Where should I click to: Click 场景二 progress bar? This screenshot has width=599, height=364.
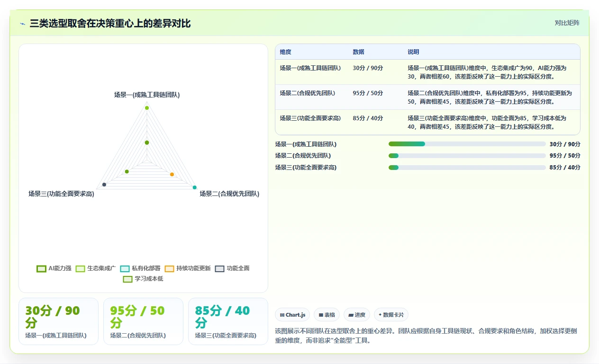467,156
